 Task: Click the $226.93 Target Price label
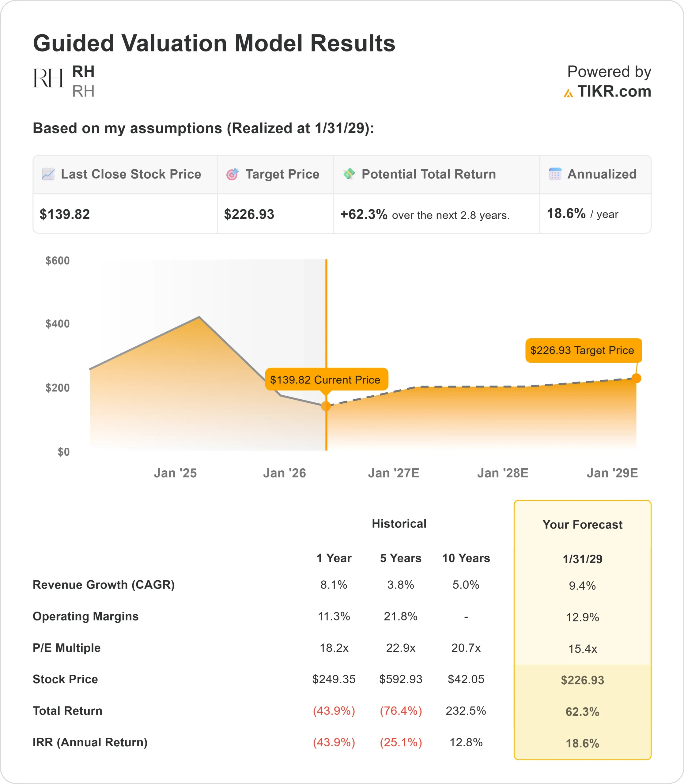pyautogui.click(x=583, y=350)
